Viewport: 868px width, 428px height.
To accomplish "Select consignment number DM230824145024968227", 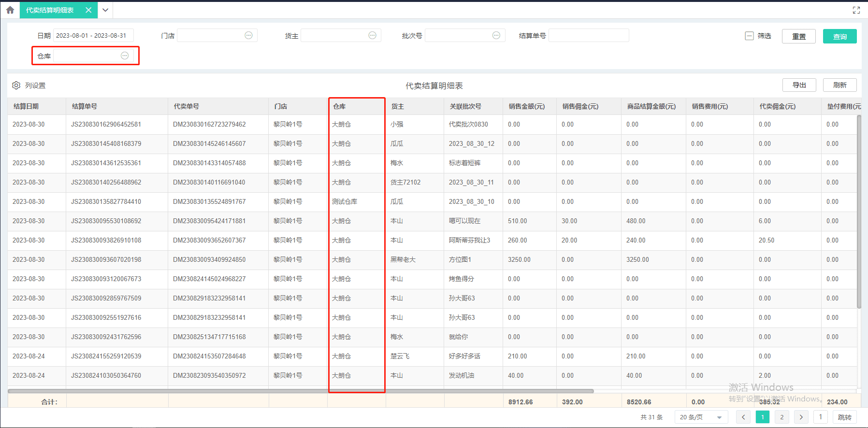I will 209,279.
